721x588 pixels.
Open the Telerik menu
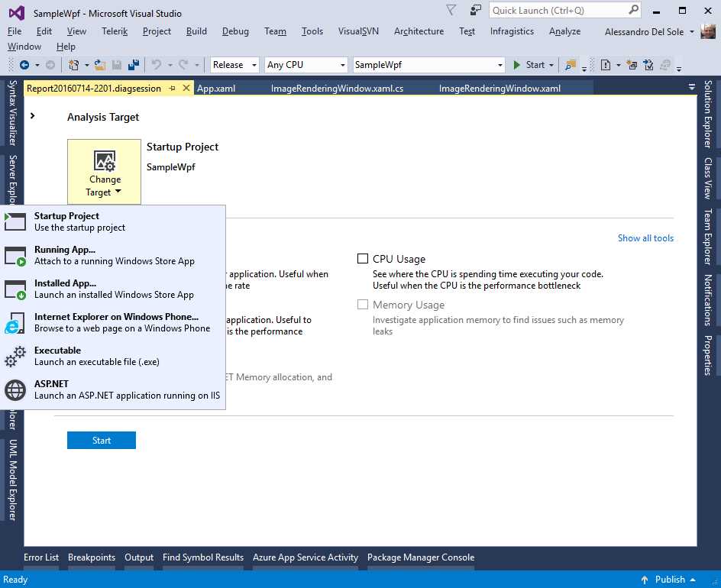(x=115, y=31)
